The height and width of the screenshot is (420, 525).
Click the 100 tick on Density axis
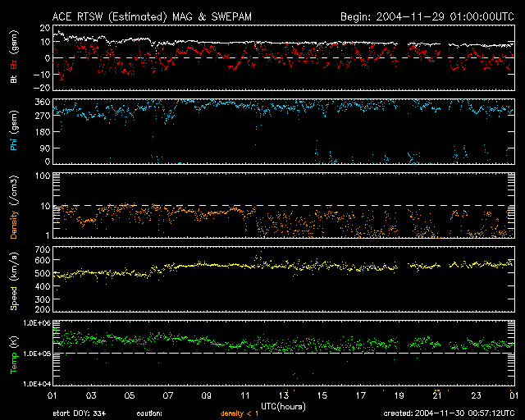point(42,176)
